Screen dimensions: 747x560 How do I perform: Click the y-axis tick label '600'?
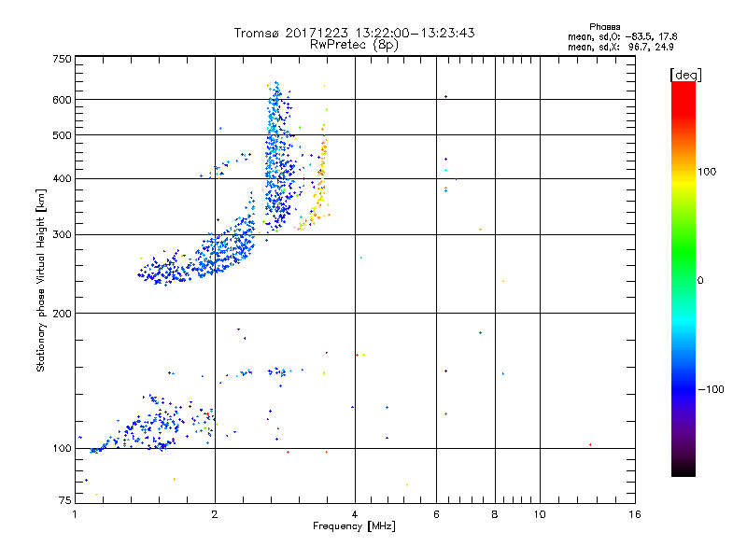pos(62,100)
